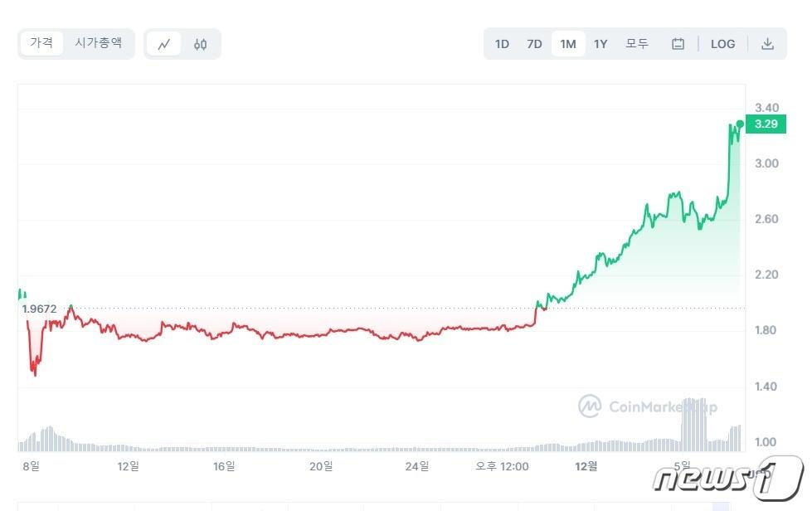The image size is (812, 511).
Task: Toggle LOG scale on chart
Action: 722,44
